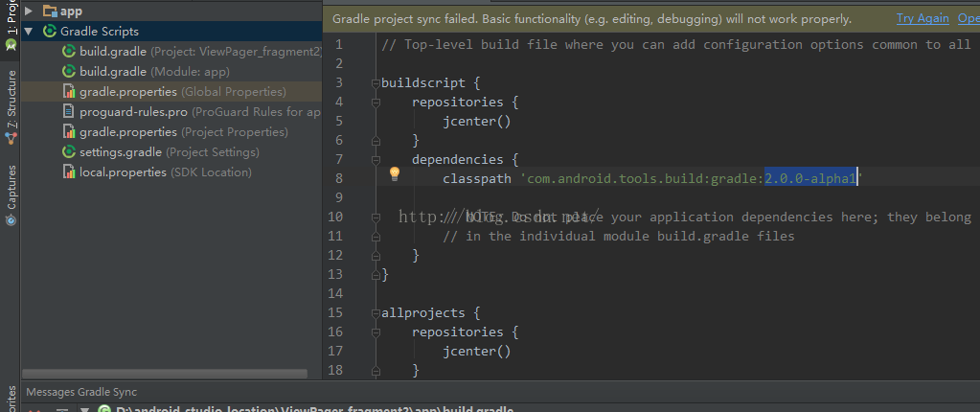Collapse the dependencies block at line 7
The width and height of the screenshot is (980, 412).
tap(376, 159)
